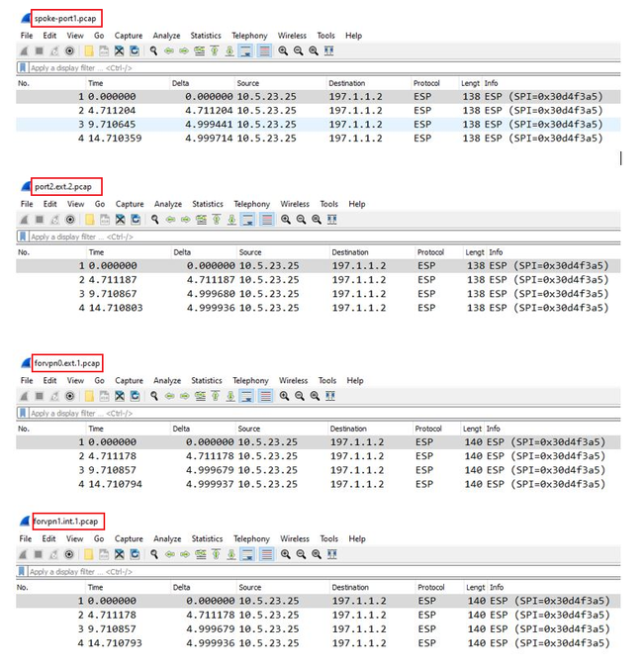This screenshot has width=644, height=672.
Task: Select packet with delta 4.999937 in forvpn0.ext.1.pcap
Action: click(x=318, y=484)
